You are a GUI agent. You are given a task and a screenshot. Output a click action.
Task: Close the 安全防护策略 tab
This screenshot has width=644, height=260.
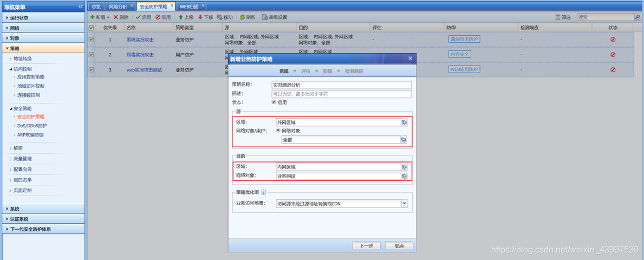coord(172,6)
